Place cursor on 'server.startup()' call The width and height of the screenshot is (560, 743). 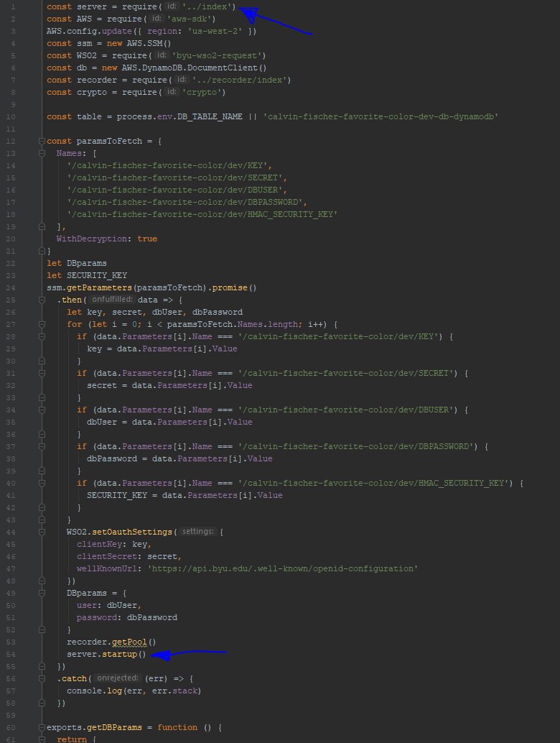(x=106, y=655)
